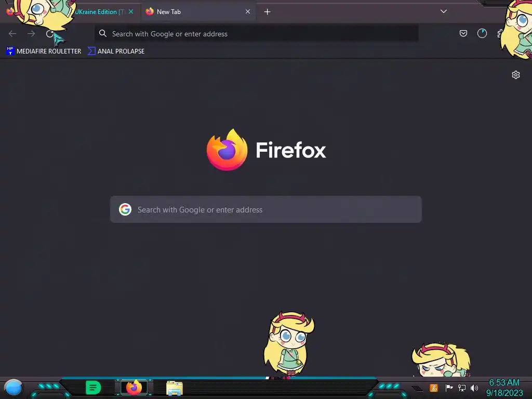Click the Firefox taskbar button
The height and width of the screenshot is (399, 532).
coord(134,388)
